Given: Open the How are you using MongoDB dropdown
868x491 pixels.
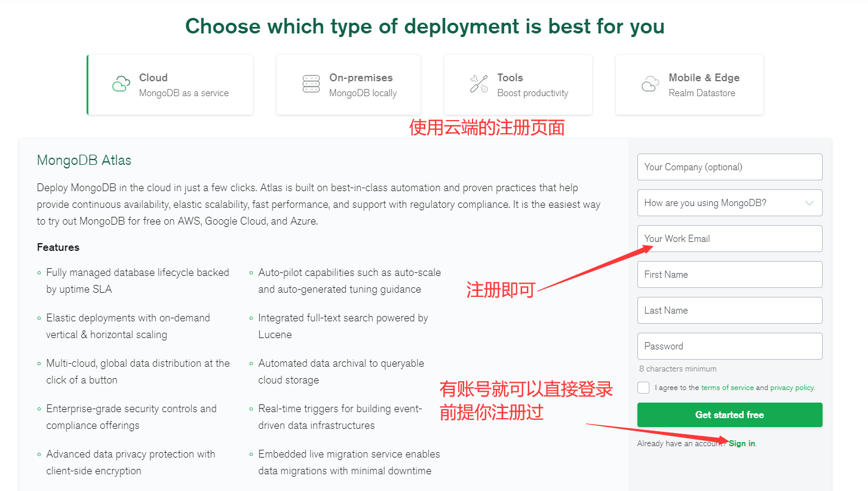Looking at the screenshot, I should click(729, 203).
